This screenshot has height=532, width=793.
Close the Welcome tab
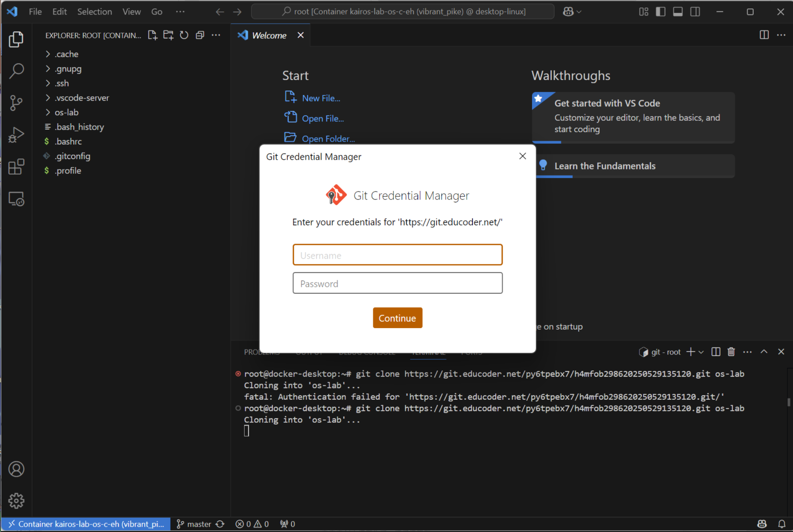300,35
